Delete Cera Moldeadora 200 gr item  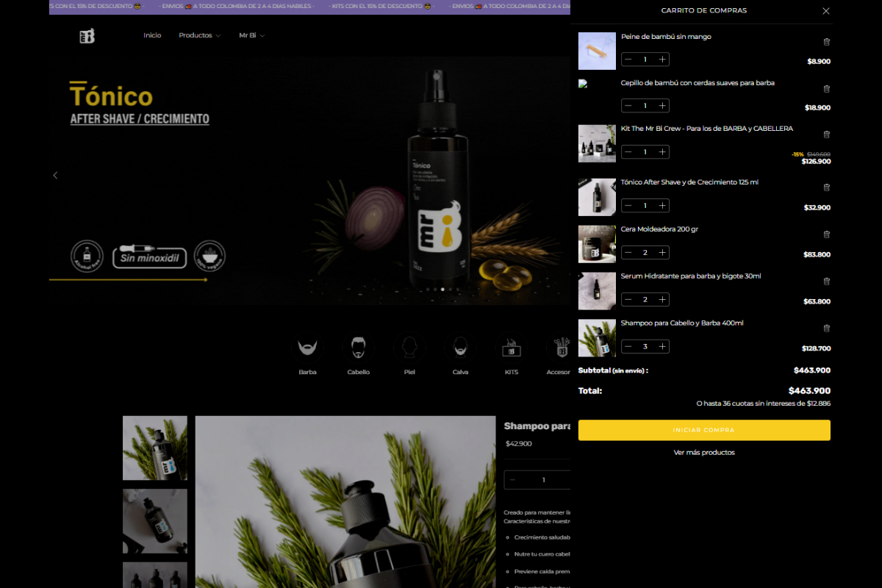[x=826, y=234]
